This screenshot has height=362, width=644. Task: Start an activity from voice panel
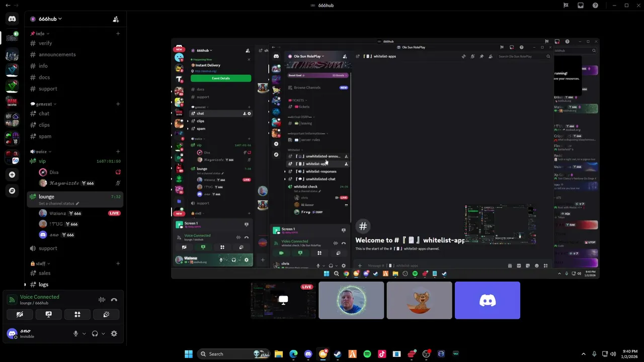tap(77, 314)
